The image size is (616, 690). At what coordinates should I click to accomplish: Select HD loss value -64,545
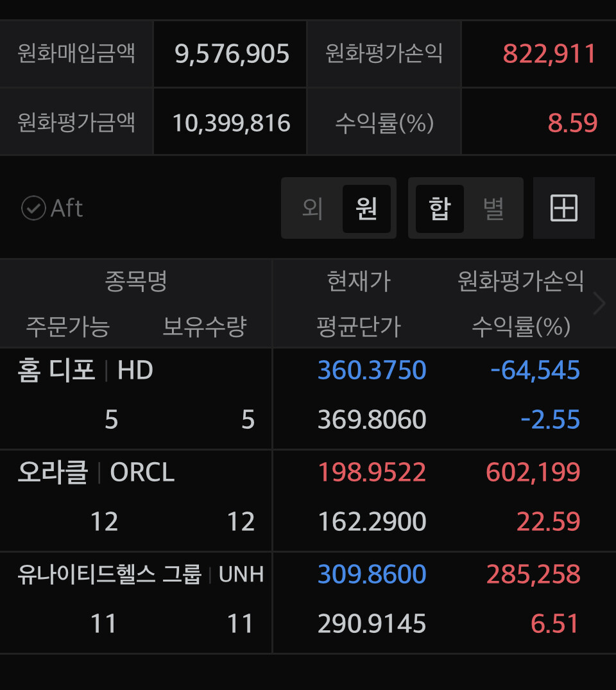[x=535, y=370]
